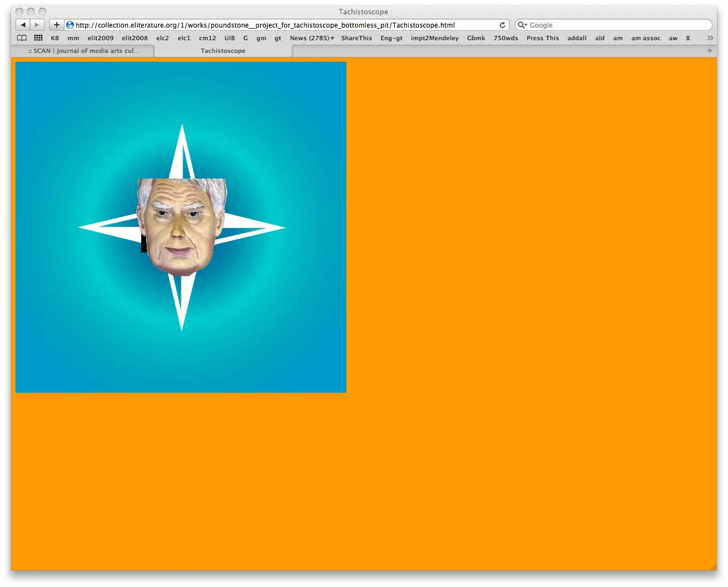Image resolution: width=728 pixels, height=587 pixels.
Task: Click the Press This bookmark
Action: tap(542, 38)
